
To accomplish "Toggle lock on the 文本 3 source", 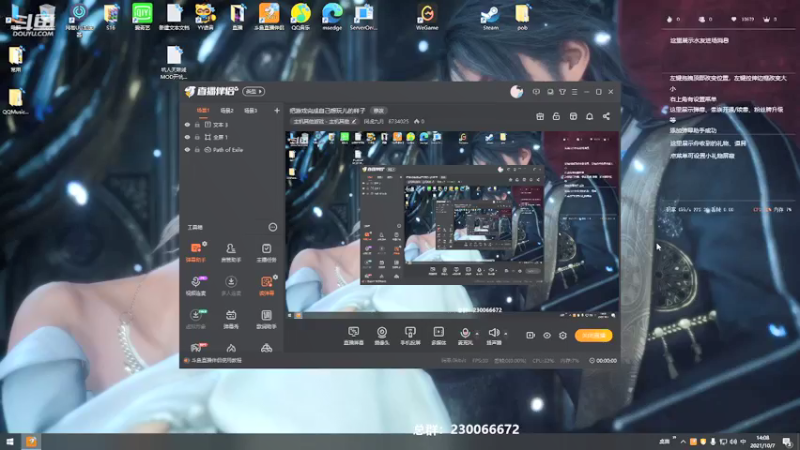I will click(197, 124).
